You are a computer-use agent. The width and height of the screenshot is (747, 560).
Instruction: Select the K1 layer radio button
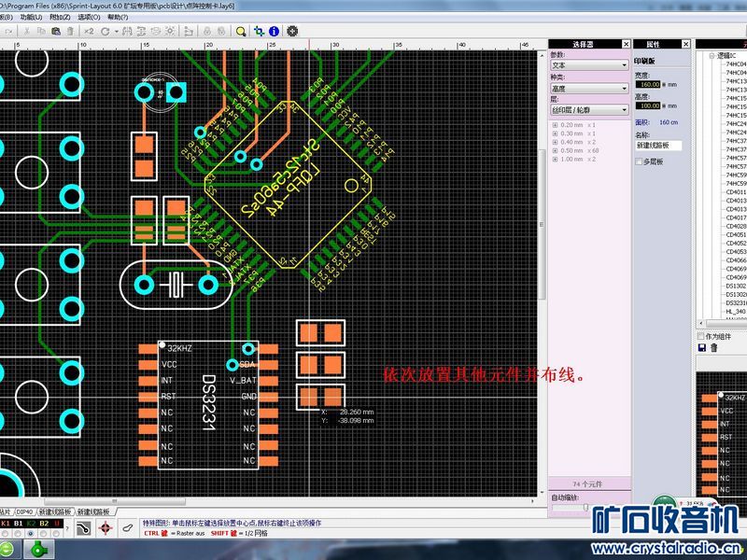point(6,533)
